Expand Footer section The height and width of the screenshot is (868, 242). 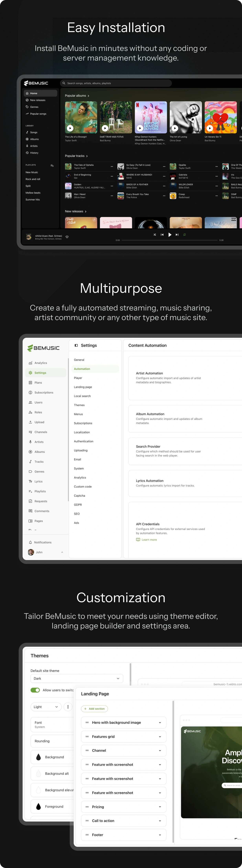(160, 835)
